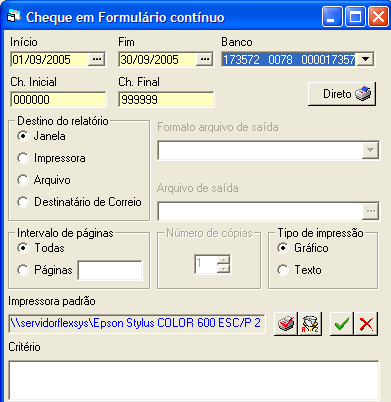Image resolution: width=391 pixels, height=402 pixels.
Task: Select Arquivo as report destination
Action: tap(44, 180)
